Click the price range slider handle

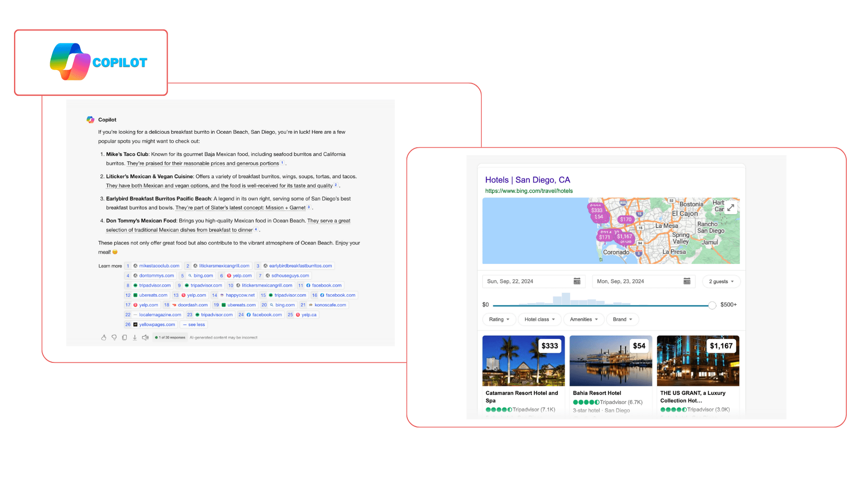[x=712, y=305]
